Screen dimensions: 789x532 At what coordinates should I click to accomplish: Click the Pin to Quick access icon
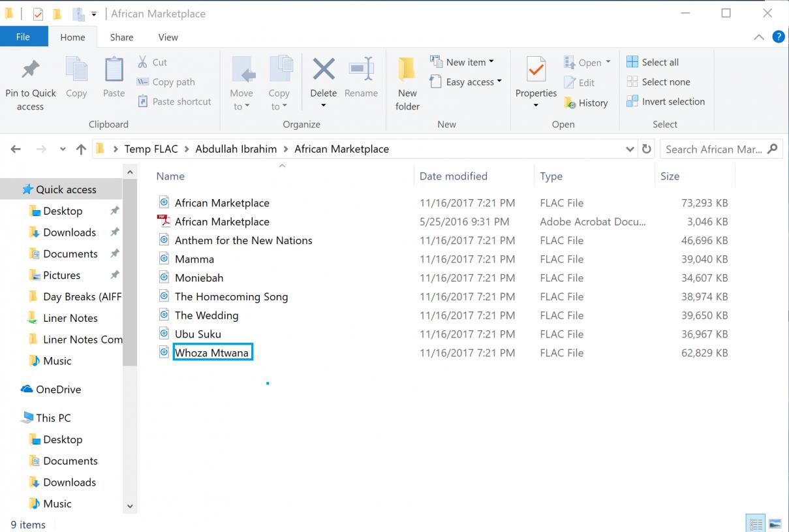tap(30, 70)
